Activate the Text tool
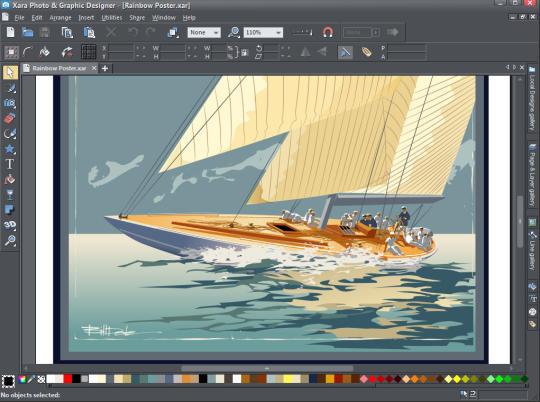Viewport: 540px width, 402px height. coord(10,164)
